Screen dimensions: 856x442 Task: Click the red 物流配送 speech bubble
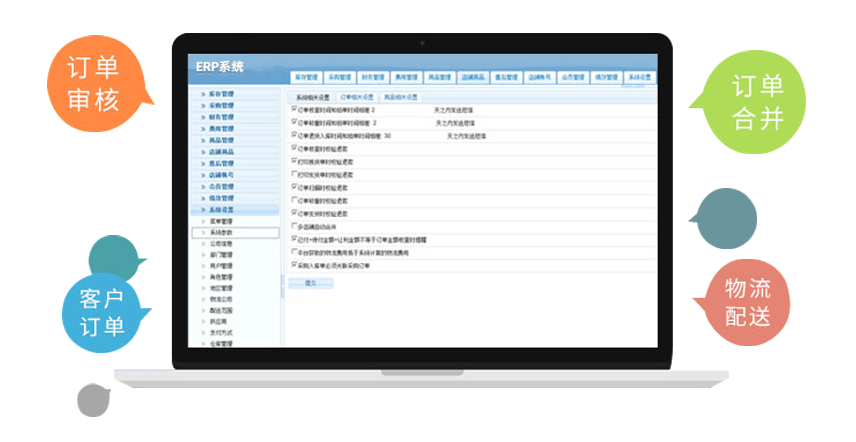(x=746, y=304)
